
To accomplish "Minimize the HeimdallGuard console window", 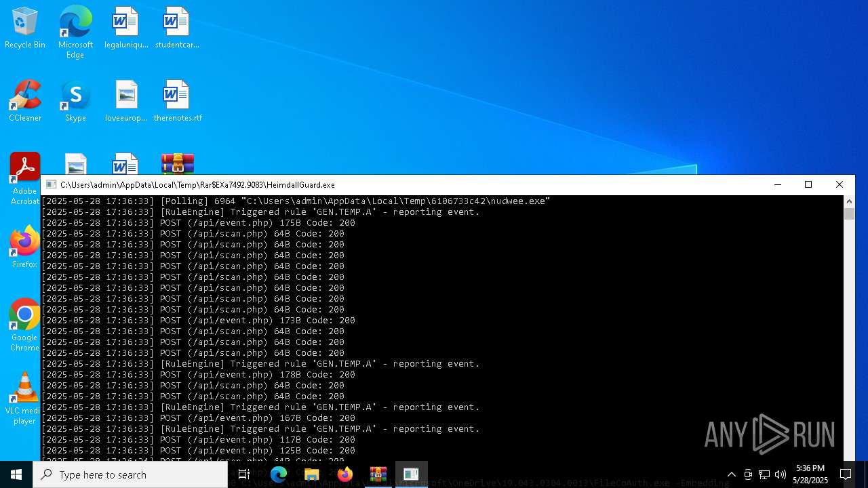I will click(778, 184).
